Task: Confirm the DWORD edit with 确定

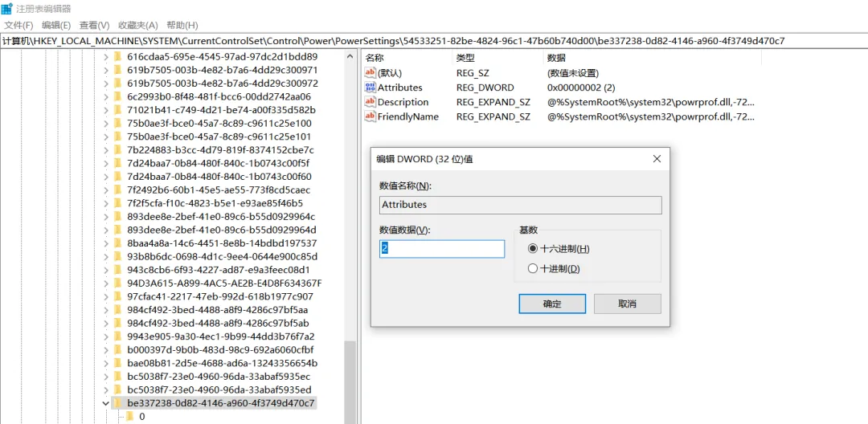Action: [x=552, y=304]
